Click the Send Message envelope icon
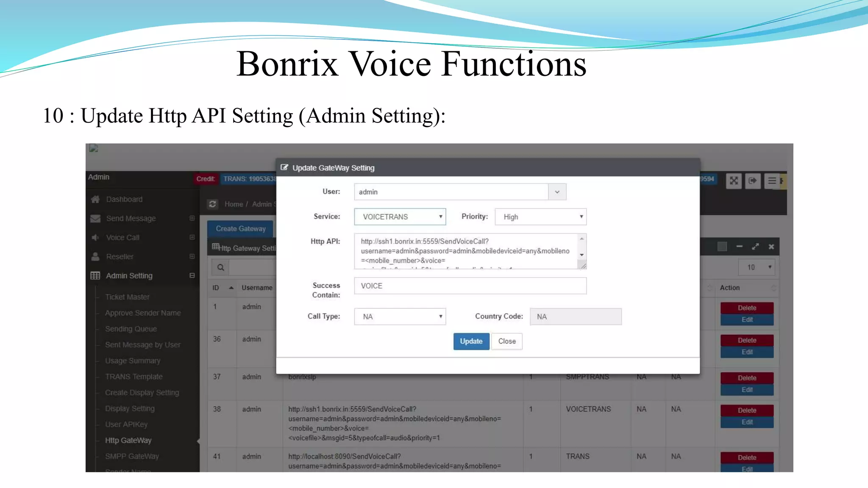868x488 pixels. [95, 218]
